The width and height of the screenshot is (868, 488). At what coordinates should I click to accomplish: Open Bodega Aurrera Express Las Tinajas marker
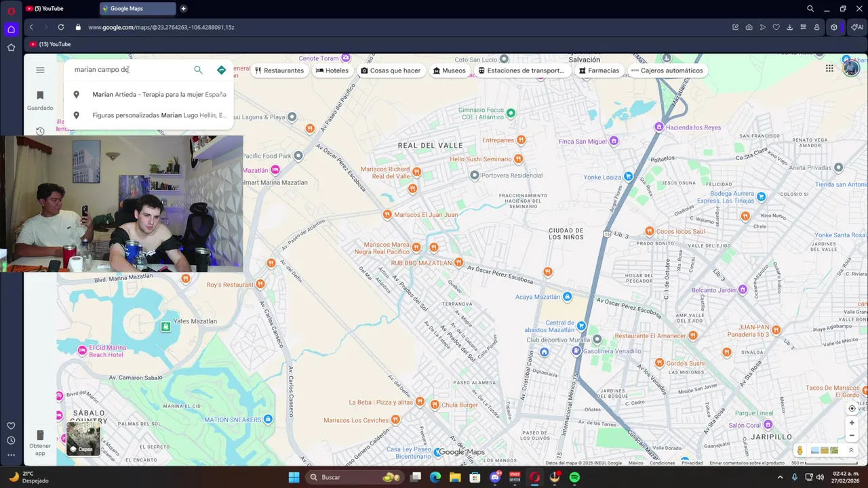tap(761, 197)
